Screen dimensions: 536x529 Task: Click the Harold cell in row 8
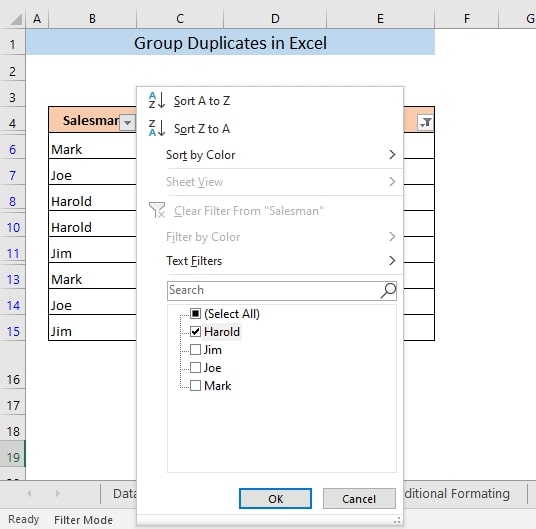pyautogui.click(x=92, y=198)
